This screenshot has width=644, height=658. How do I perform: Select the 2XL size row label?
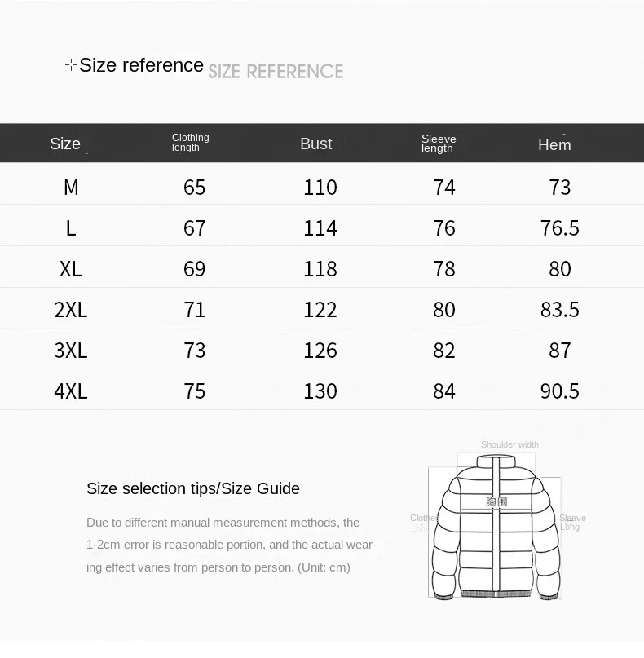click(70, 310)
